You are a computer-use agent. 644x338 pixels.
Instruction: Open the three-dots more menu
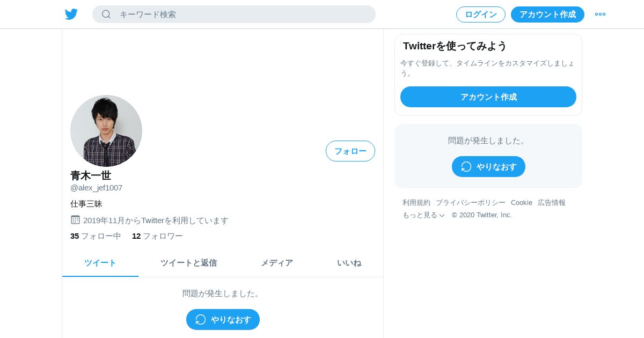pos(600,14)
